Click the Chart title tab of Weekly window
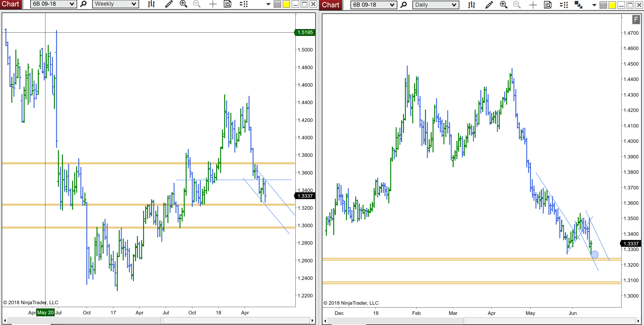The height and width of the screenshot is (325, 644). pyautogui.click(x=10, y=4)
